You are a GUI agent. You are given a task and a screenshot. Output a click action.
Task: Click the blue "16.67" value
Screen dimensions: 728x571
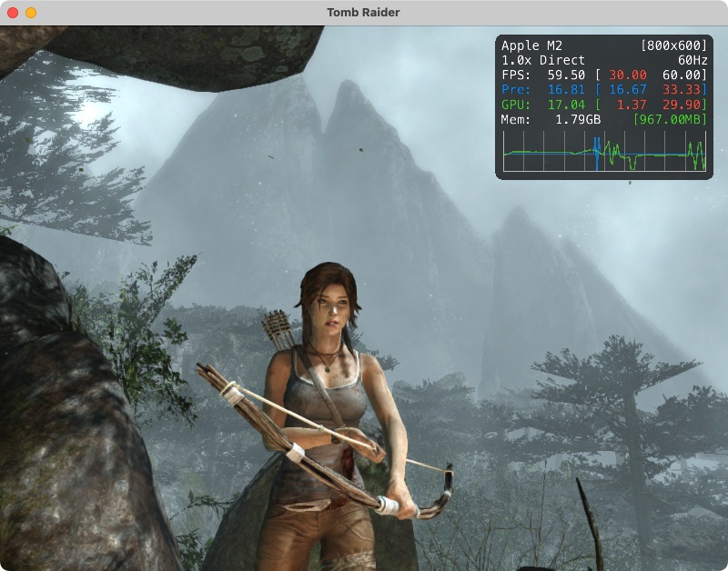tap(628, 89)
